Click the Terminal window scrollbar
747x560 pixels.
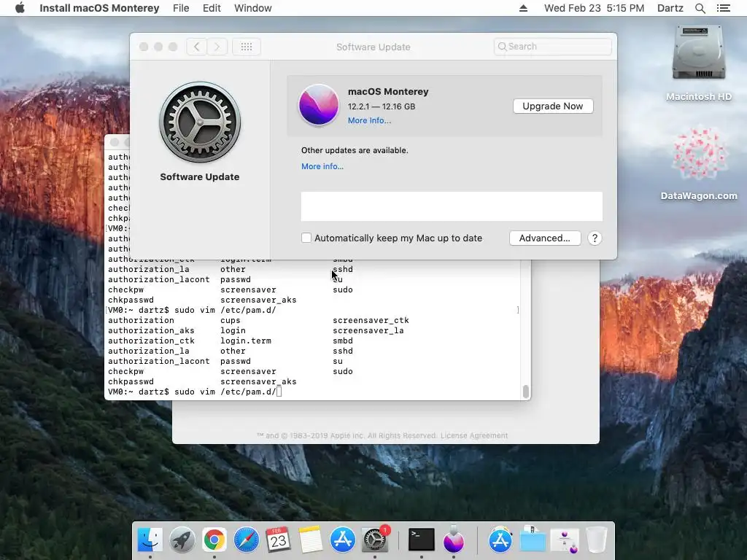525,391
